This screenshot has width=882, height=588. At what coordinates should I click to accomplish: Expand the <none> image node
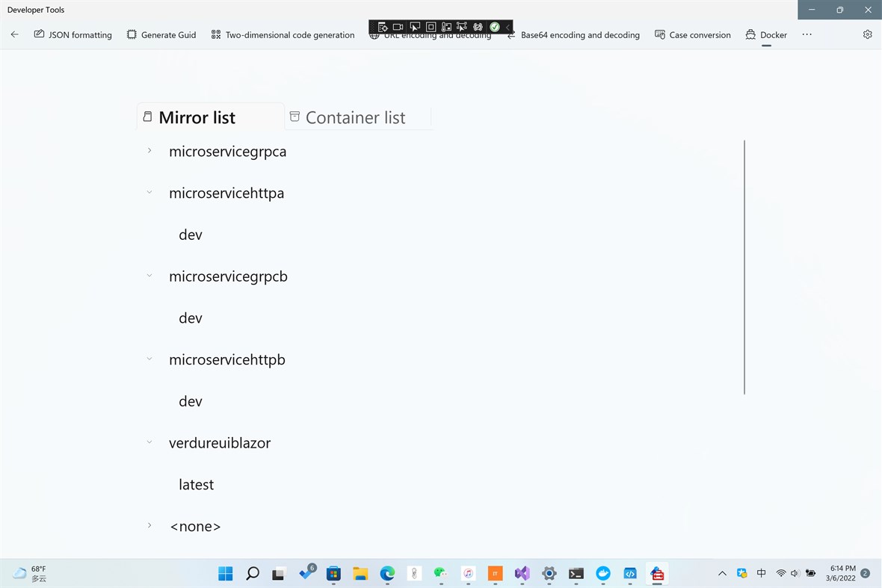[x=149, y=525]
